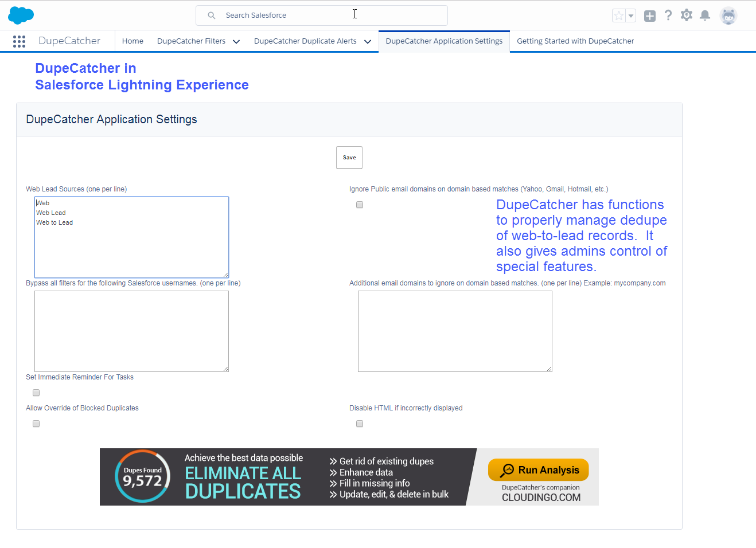The height and width of the screenshot is (548, 756).
Task: Enable Ignore Public email domains checkbox
Action: (x=360, y=205)
